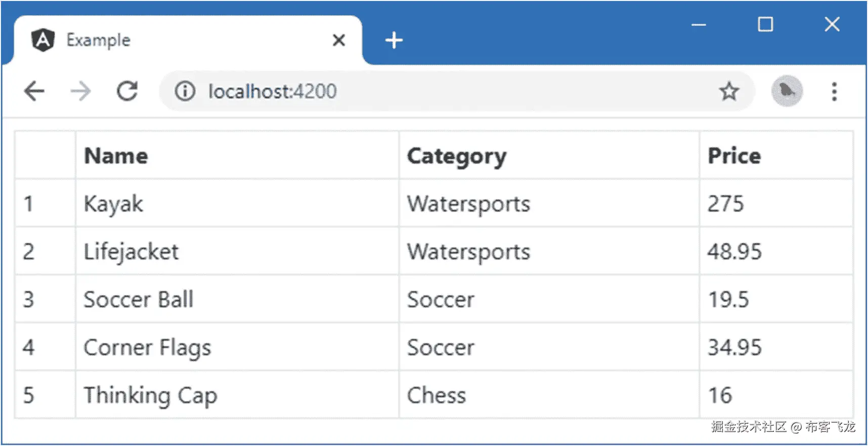The width and height of the screenshot is (868, 446).
Task: Click the Price column header
Action: click(734, 156)
